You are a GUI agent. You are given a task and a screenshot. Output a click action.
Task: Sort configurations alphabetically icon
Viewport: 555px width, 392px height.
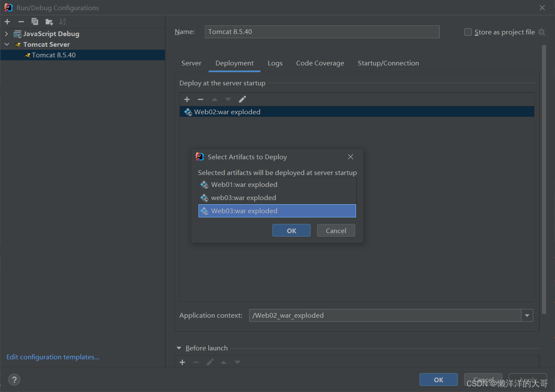(x=63, y=22)
